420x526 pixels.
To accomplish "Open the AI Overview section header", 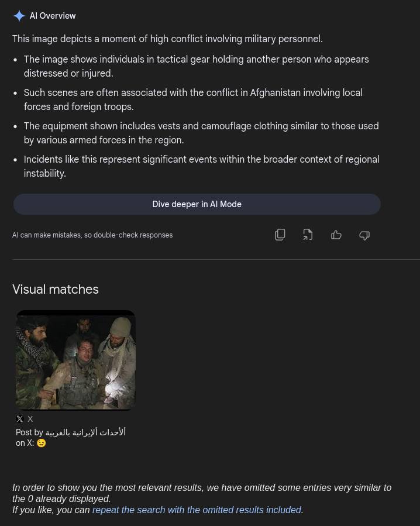I will point(52,16).
